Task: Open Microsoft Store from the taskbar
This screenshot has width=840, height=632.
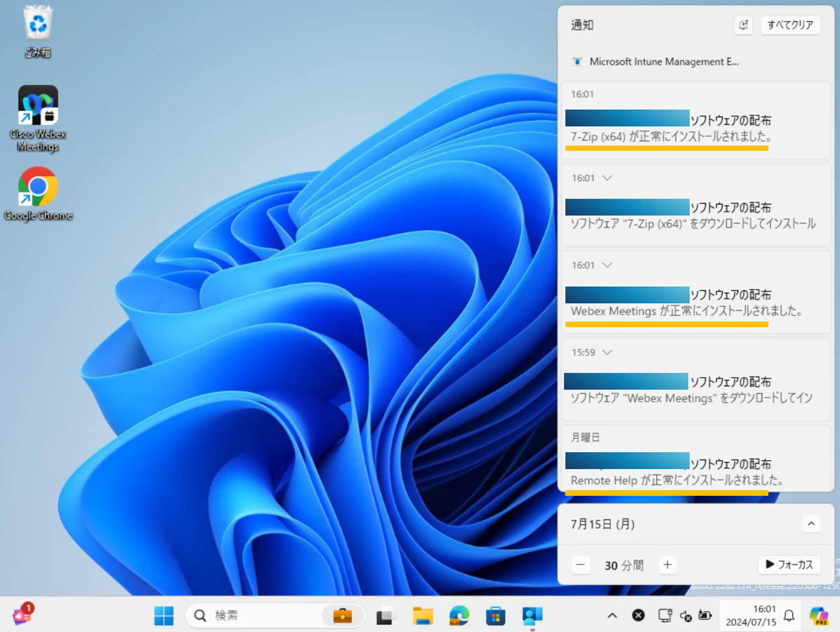Action: click(496, 615)
